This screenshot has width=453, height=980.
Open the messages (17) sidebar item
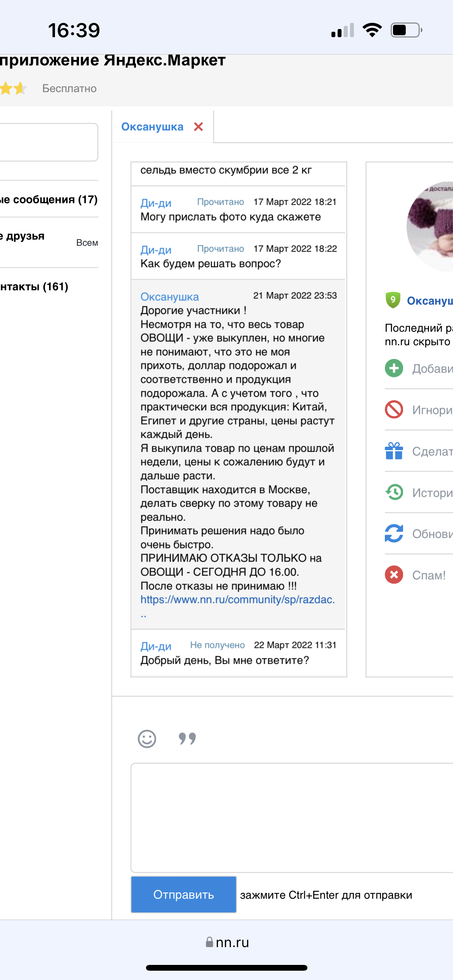[x=49, y=200]
